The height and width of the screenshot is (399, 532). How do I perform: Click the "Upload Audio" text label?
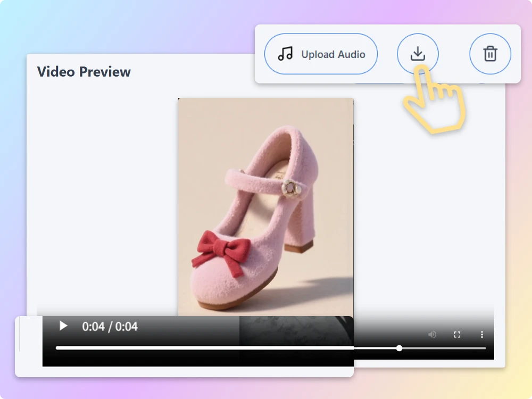pyautogui.click(x=333, y=54)
